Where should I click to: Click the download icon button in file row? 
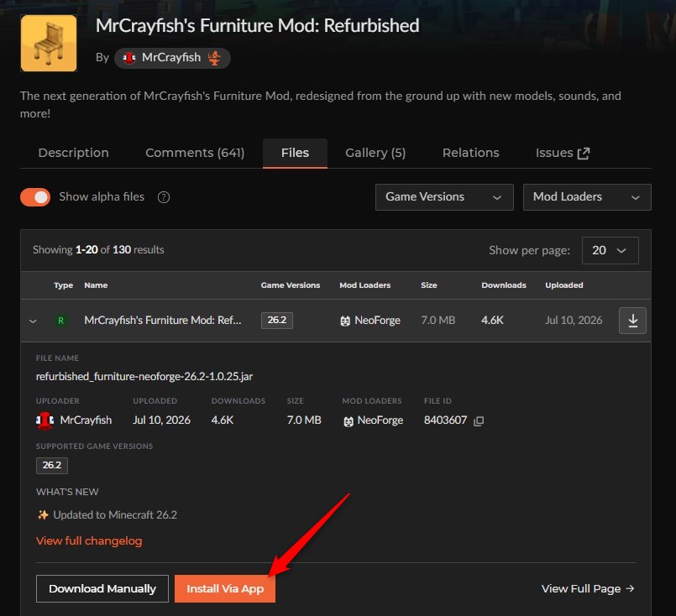point(632,321)
